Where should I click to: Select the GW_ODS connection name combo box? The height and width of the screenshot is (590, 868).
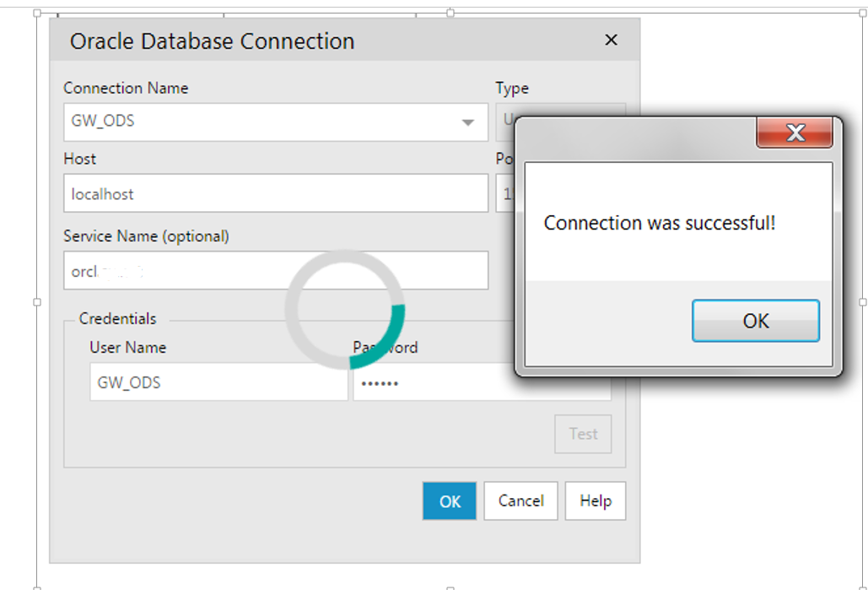[x=276, y=122]
